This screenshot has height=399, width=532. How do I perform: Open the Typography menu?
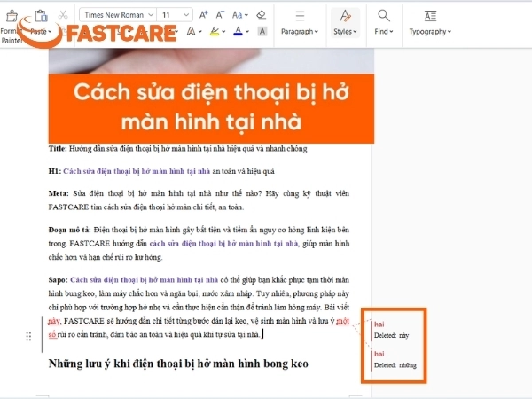click(430, 32)
